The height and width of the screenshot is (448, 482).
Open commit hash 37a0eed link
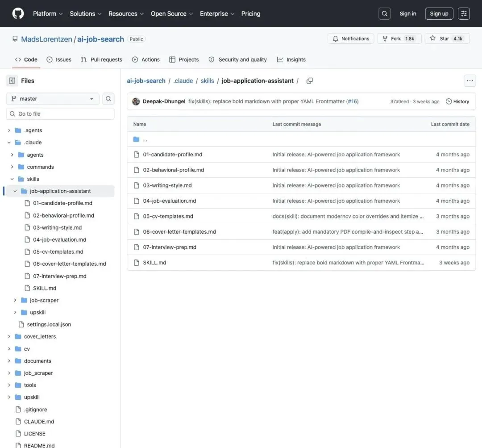tap(399, 101)
